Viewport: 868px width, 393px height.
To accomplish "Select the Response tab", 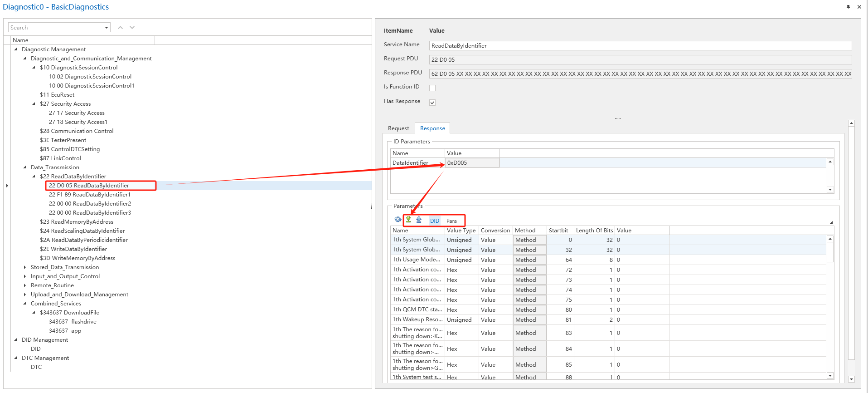I will tap(432, 128).
